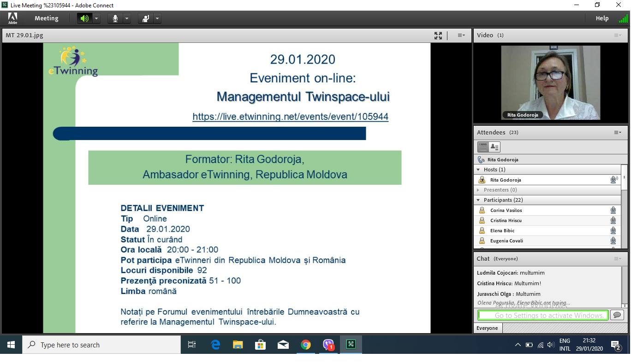The width and height of the screenshot is (631, 364).
Task: Click the Adobe Connect taskbar icon
Action: [351, 345]
